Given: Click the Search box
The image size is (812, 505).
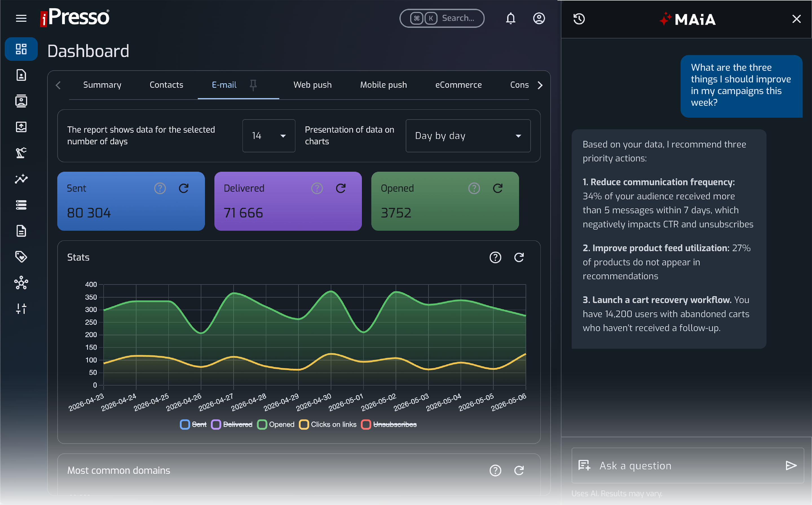Looking at the screenshot, I should [442, 18].
